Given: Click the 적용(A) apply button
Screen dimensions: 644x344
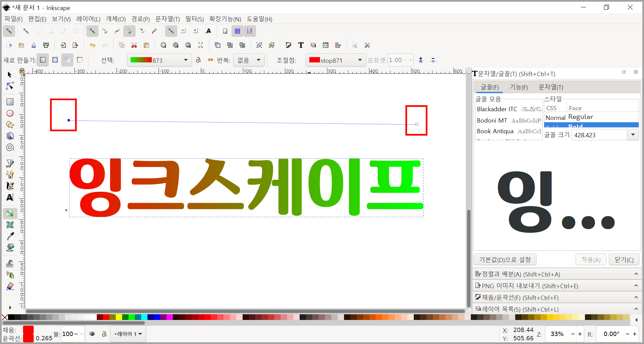Looking at the screenshot, I should pos(591,260).
